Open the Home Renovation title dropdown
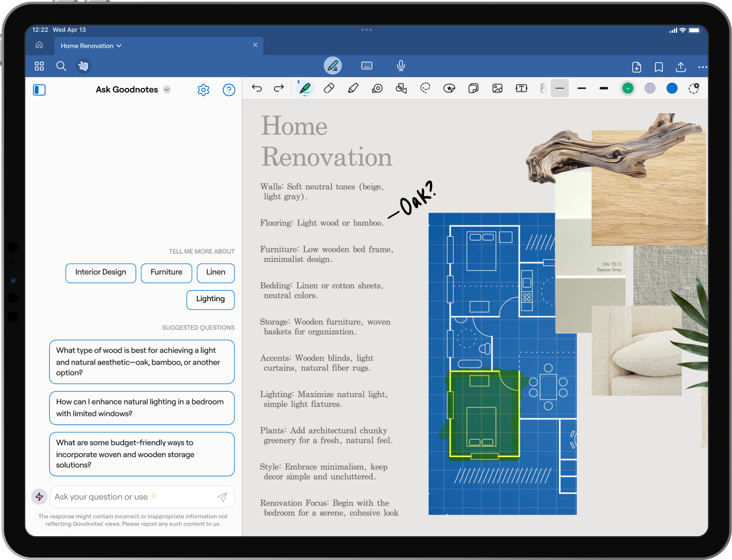The image size is (732, 560). click(x=119, y=46)
